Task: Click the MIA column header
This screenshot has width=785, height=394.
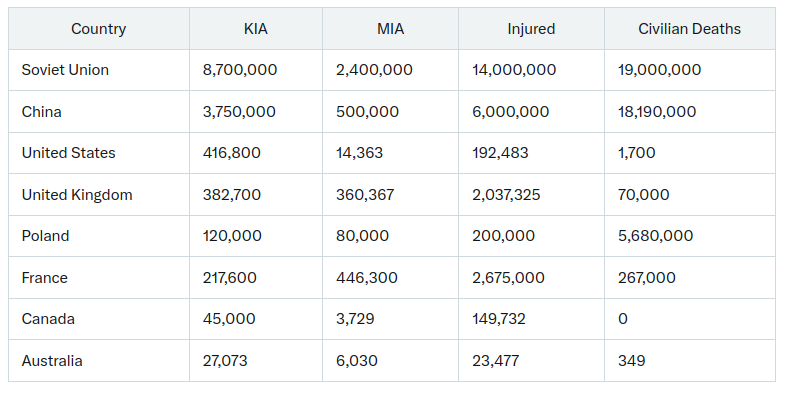Action: point(390,29)
